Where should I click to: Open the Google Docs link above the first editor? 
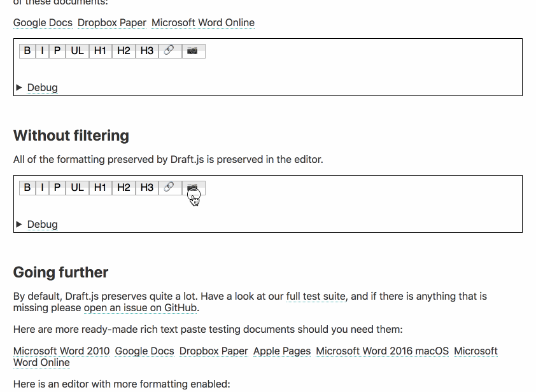43,22
